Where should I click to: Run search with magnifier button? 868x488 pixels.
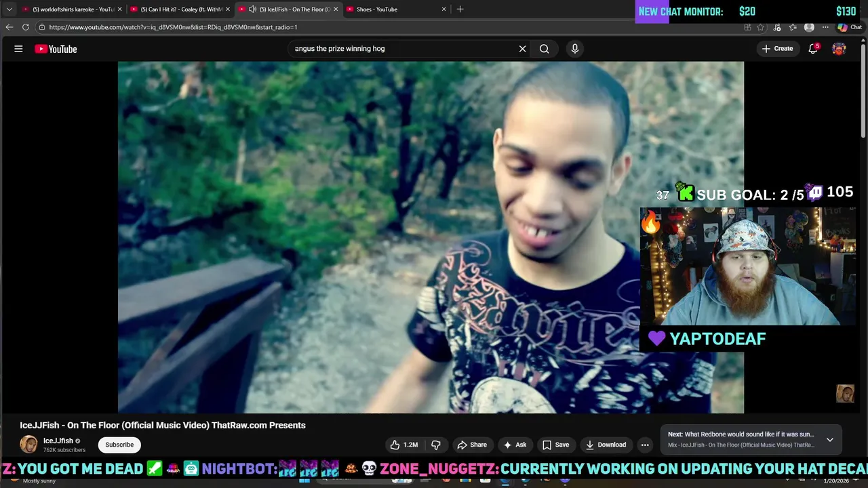click(544, 49)
